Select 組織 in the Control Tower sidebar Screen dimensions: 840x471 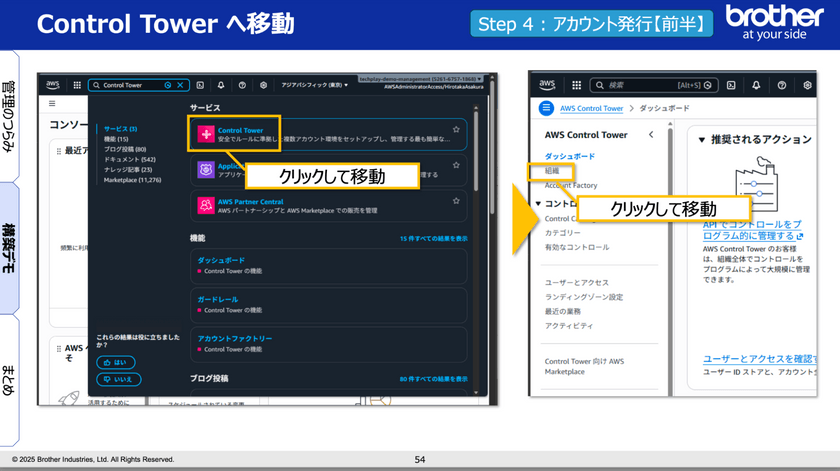coord(552,171)
